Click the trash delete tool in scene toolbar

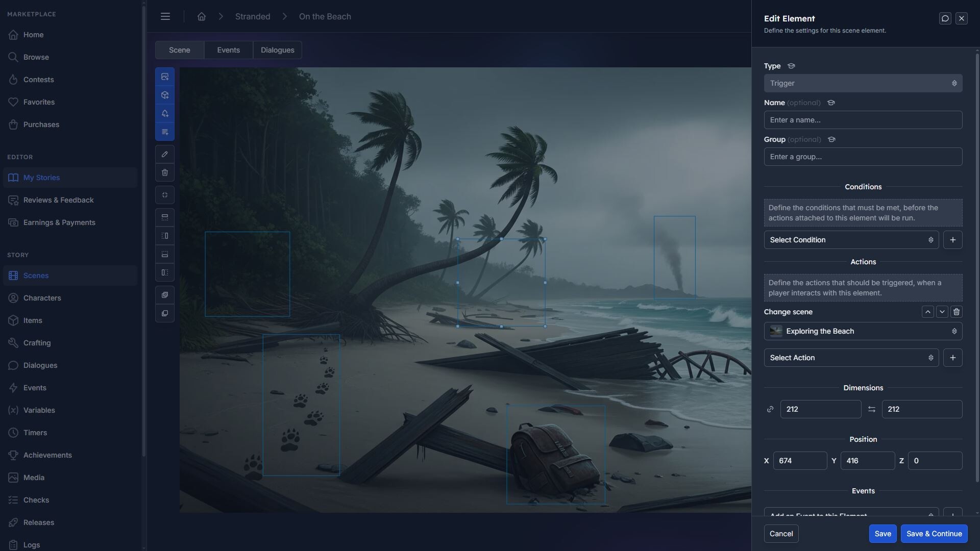[x=164, y=172]
